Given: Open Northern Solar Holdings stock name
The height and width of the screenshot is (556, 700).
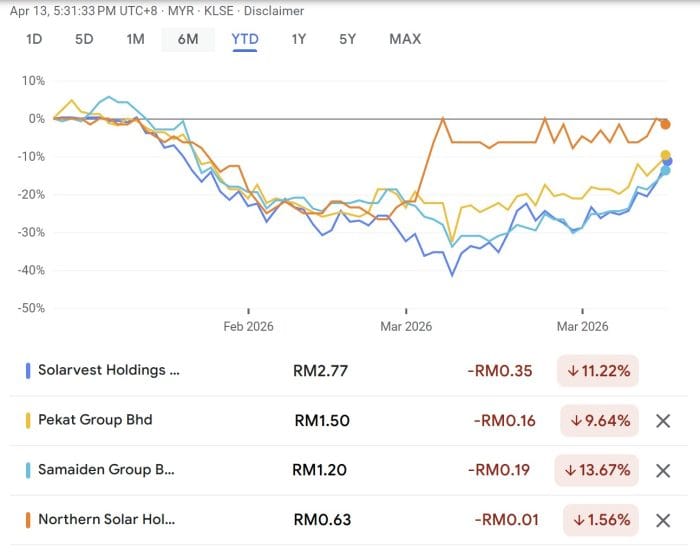Looking at the screenshot, I should coord(106,520).
